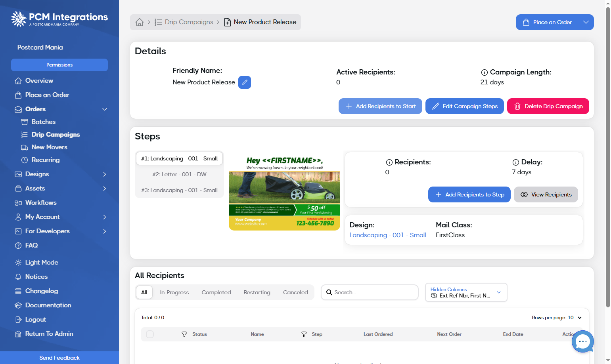Click Return To Admin
This screenshot has width=611, height=364.
coord(49,334)
